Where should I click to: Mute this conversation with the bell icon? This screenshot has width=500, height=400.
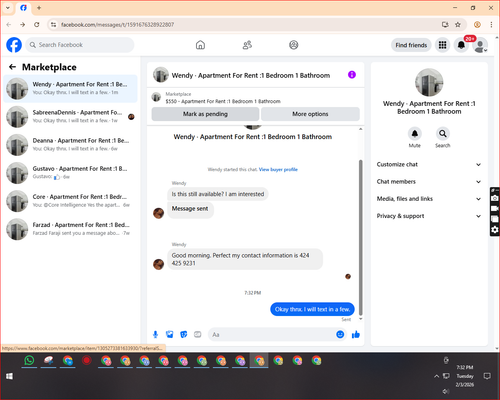point(415,134)
